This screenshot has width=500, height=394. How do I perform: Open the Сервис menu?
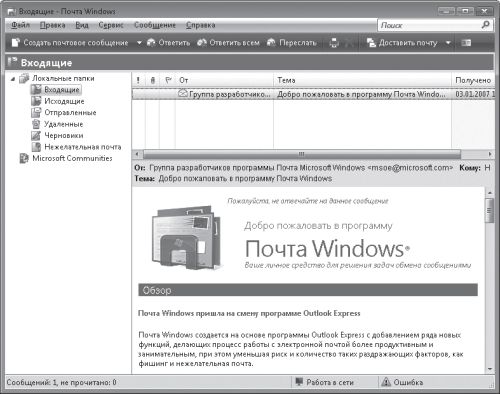111,25
